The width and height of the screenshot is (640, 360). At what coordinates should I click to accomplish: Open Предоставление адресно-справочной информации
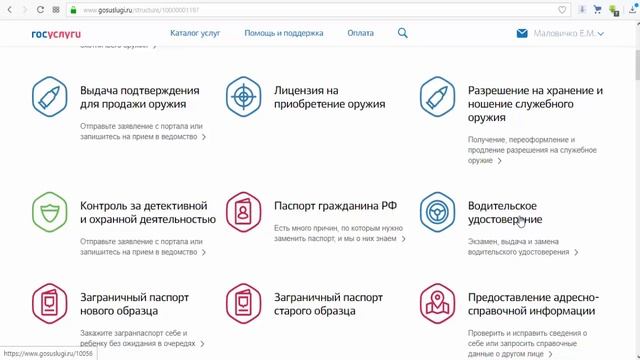[x=533, y=304]
